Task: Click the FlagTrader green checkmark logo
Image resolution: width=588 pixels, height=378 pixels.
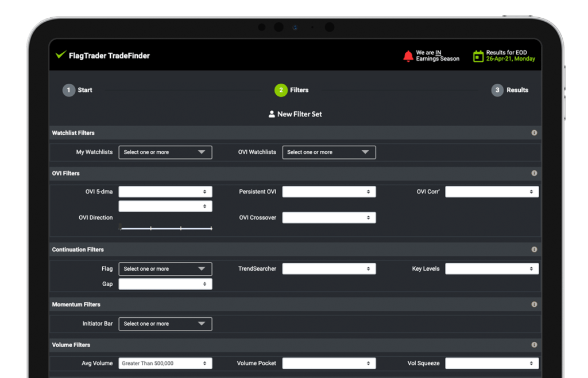Action: [61, 54]
